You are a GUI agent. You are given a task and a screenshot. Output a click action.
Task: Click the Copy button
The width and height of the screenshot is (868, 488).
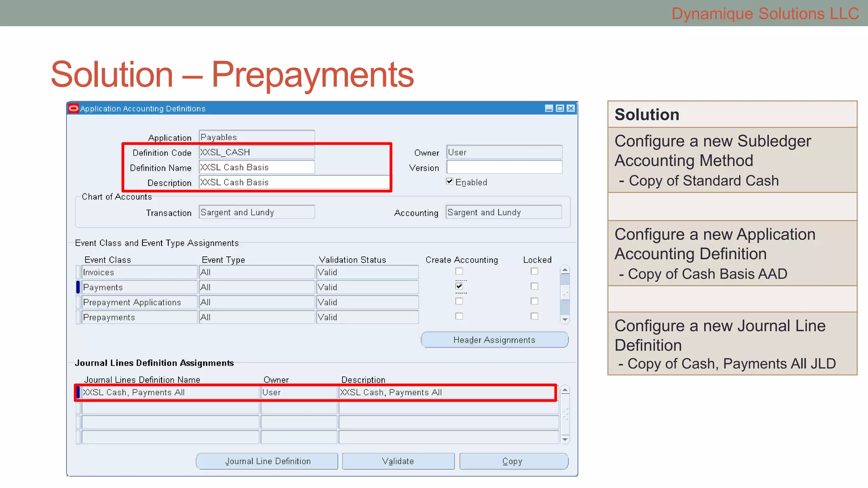tap(513, 461)
